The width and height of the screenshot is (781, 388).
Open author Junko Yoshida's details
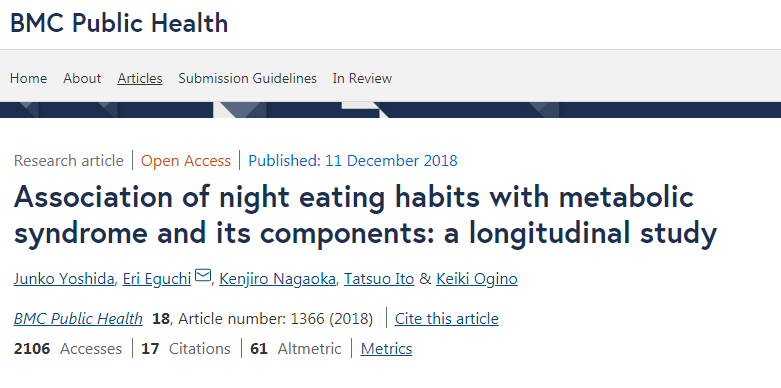click(64, 279)
